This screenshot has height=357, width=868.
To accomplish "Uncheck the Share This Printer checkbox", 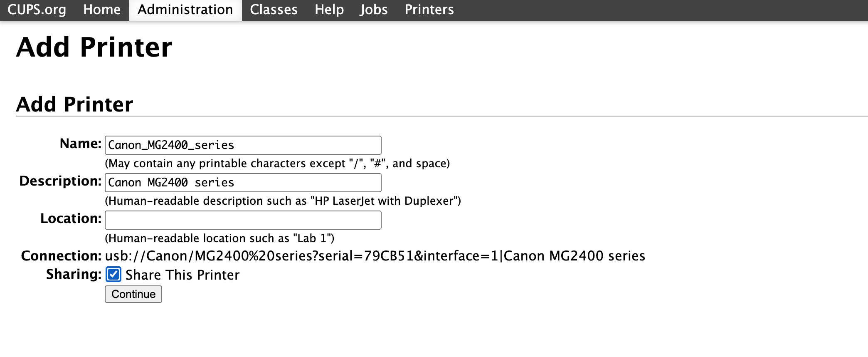I will 113,275.
